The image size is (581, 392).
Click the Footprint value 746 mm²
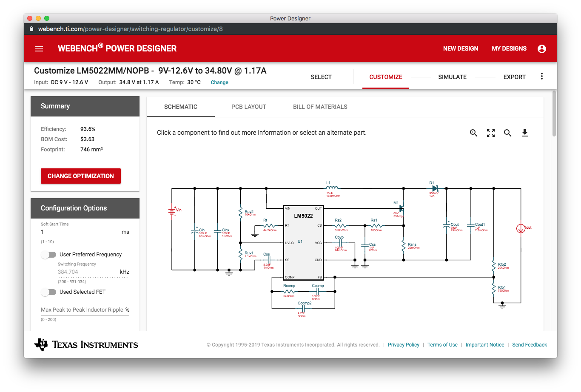[x=91, y=150]
